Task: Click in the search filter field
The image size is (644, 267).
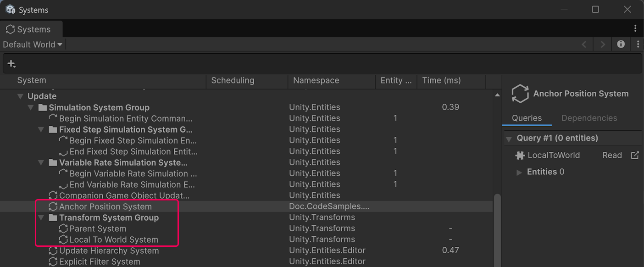Action: pos(322,64)
